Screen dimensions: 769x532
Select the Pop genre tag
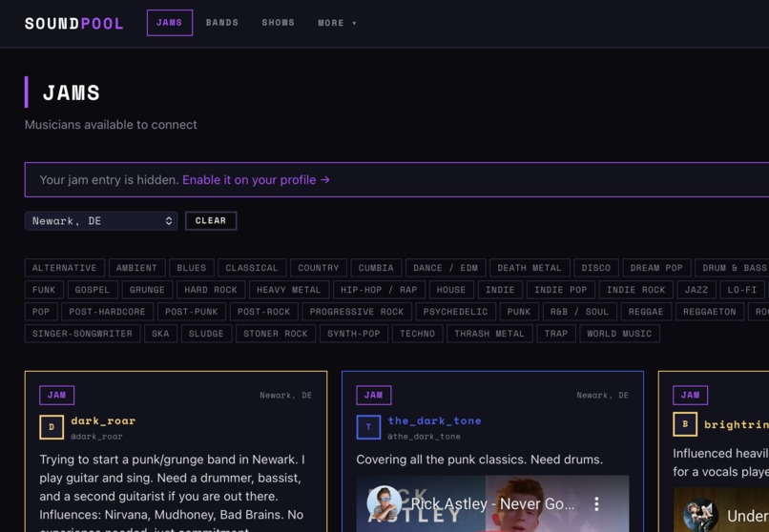(x=41, y=312)
